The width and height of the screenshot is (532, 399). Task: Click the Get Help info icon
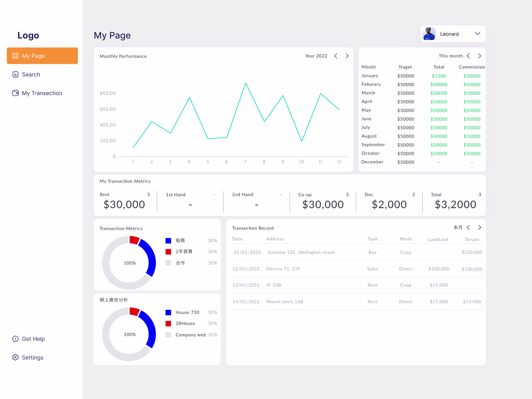[15, 339]
